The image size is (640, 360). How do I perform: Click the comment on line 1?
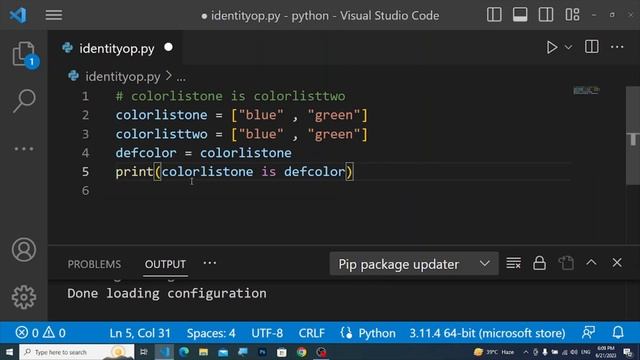point(230,96)
